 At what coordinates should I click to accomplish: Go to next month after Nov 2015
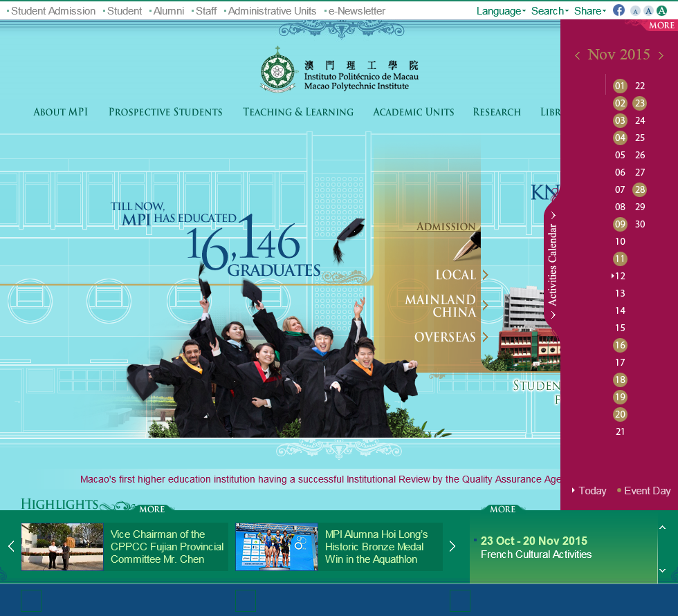(661, 55)
